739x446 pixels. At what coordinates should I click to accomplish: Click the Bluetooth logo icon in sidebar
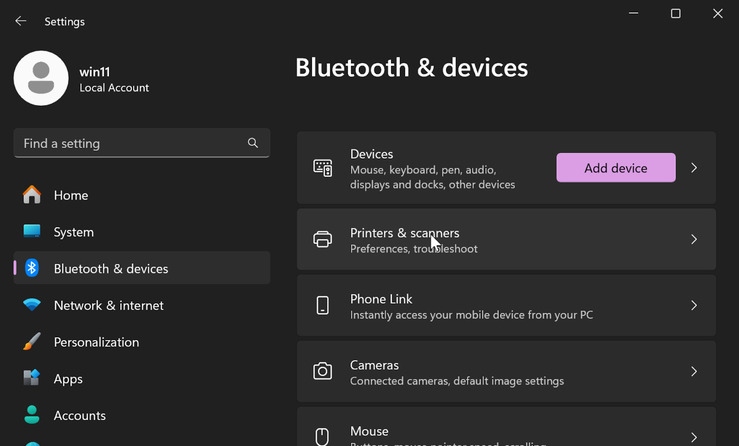point(32,268)
